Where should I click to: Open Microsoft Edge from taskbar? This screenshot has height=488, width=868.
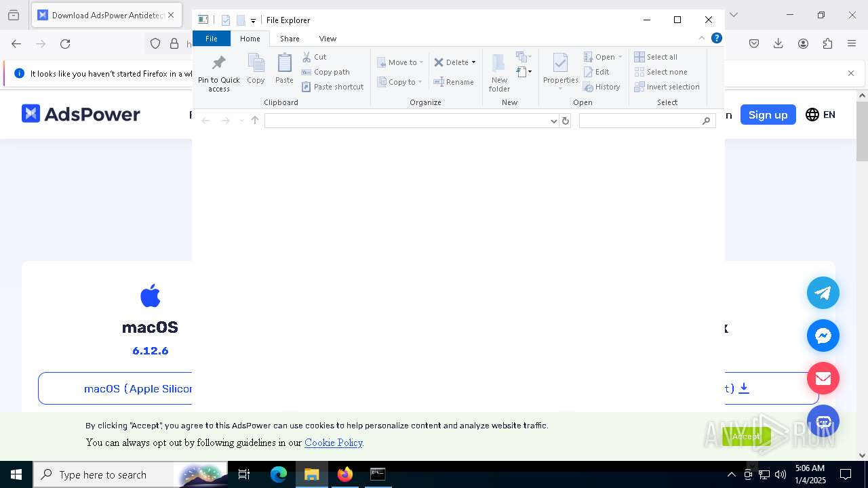(279, 474)
